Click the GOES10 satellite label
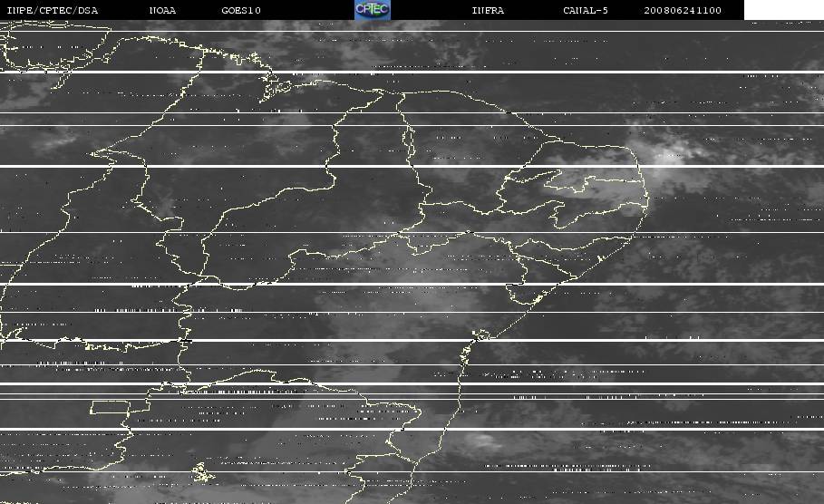The height and width of the screenshot is (504, 824). coord(241,11)
